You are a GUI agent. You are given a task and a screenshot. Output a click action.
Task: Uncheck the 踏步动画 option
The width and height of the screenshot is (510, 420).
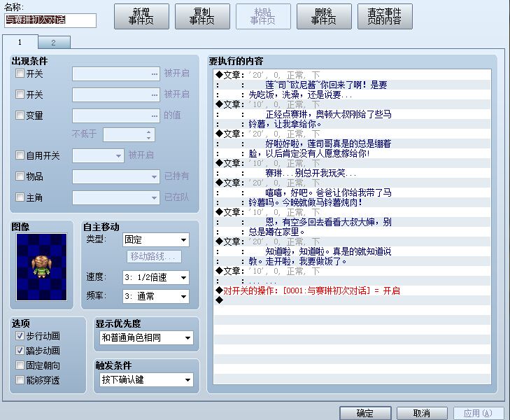coord(20,351)
